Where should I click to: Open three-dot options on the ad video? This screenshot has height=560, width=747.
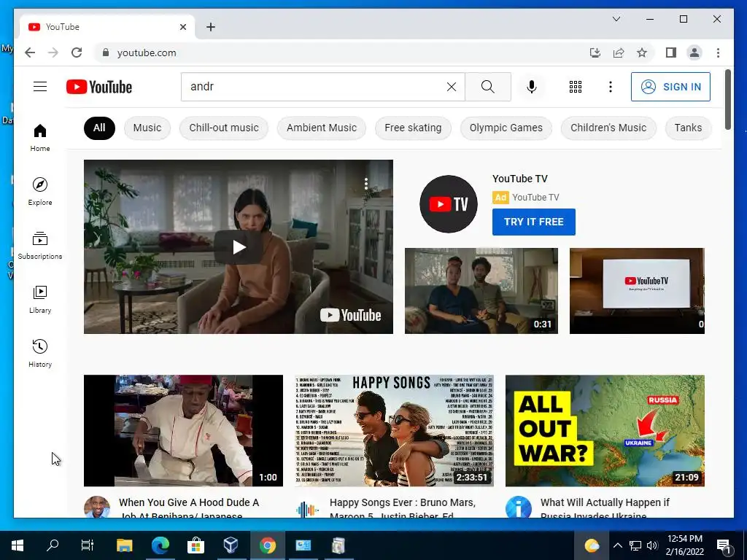366,184
